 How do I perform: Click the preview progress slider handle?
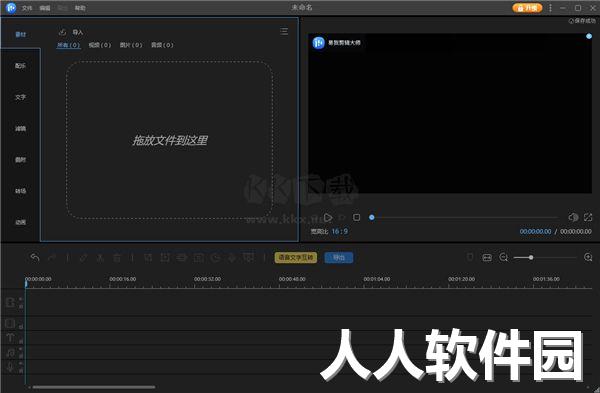[372, 217]
